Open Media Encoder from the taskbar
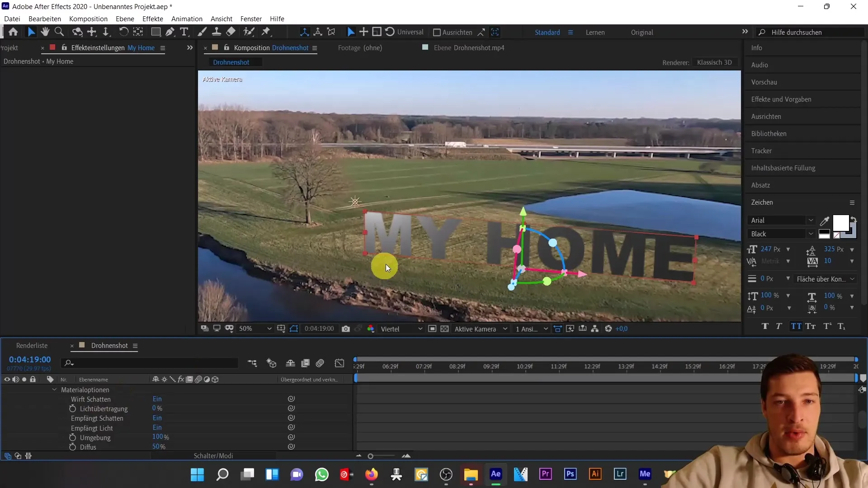Image resolution: width=868 pixels, height=488 pixels. [x=645, y=474]
